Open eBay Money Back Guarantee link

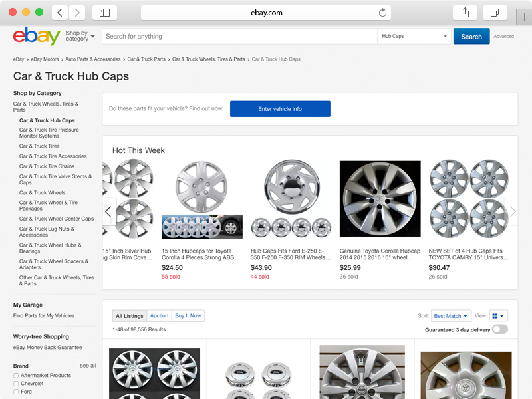[47, 347]
